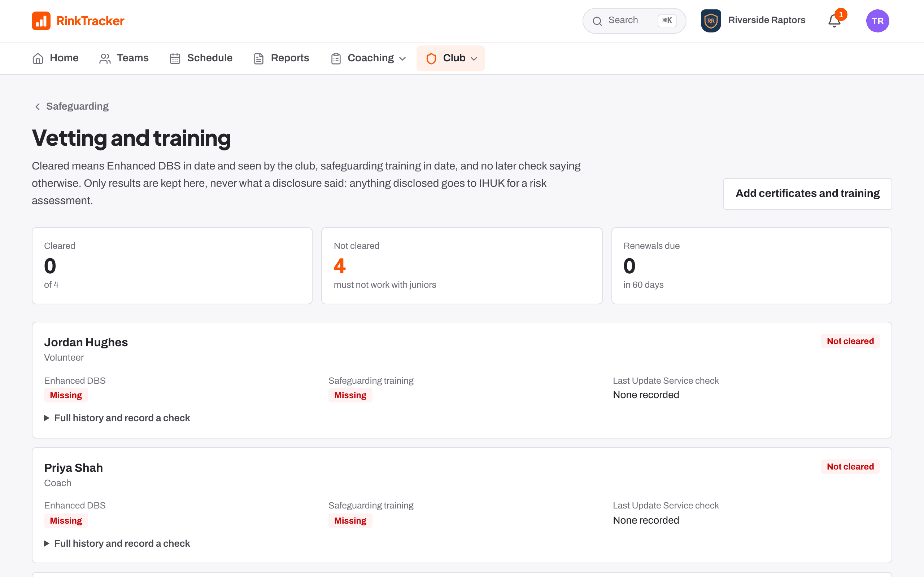924x577 pixels.
Task: Click the Schedule calendar icon
Action: coord(175,58)
